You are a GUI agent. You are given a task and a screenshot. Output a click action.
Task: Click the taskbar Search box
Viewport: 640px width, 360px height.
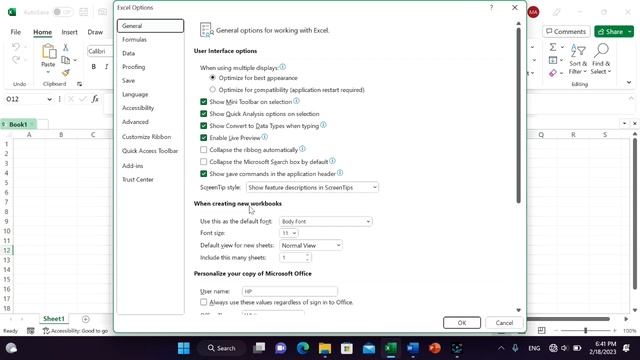click(222, 348)
